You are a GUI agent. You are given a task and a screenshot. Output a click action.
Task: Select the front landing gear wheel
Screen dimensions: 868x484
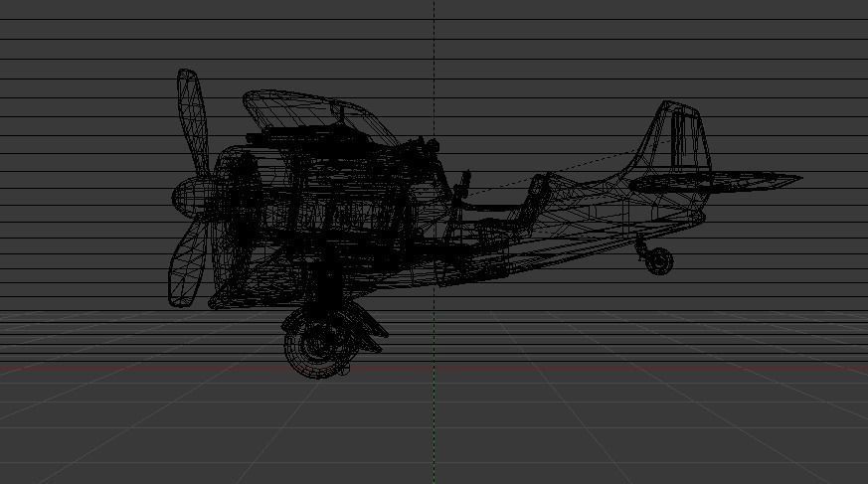[x=316, y=343]
